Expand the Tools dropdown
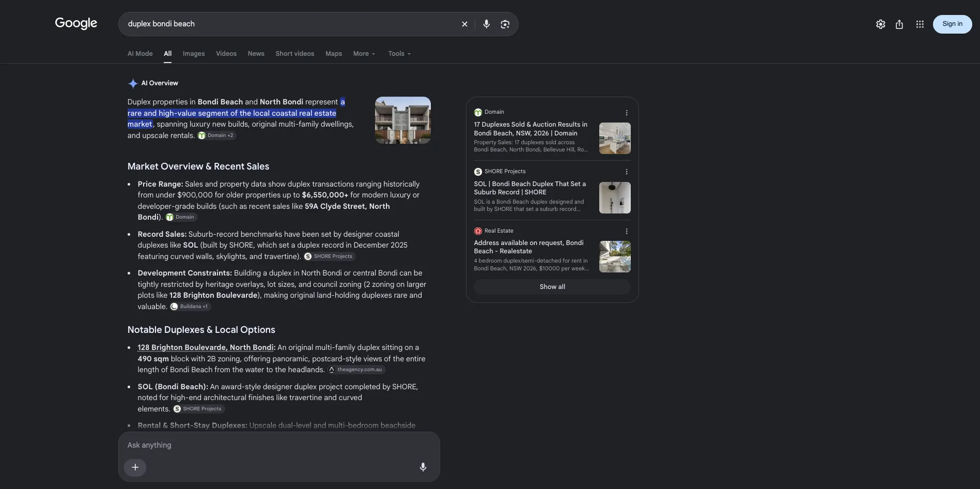980x489 pixels. point(399,54)
